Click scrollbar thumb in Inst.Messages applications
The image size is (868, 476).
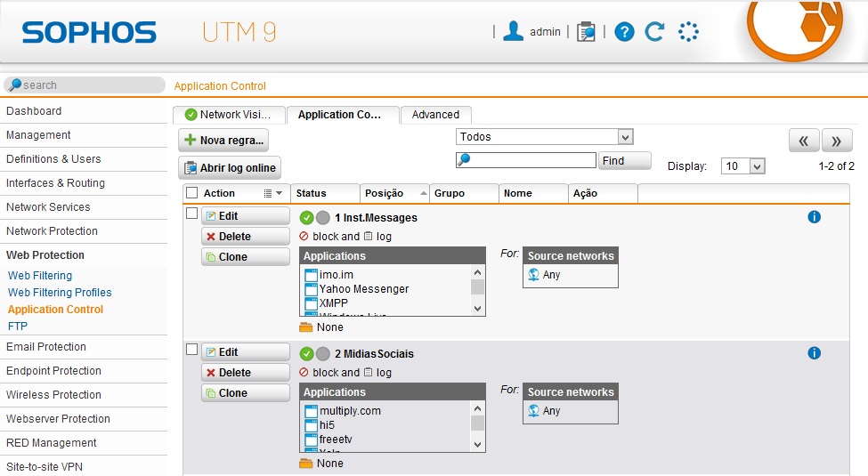click(x=477, y=286)
